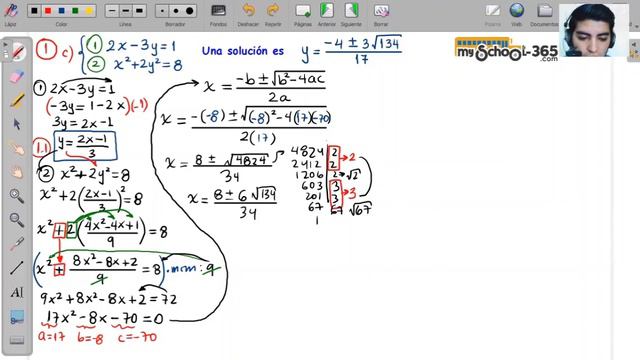Select the pink eraser tool in sidebar
640x360 pixels.
point(17,77)
